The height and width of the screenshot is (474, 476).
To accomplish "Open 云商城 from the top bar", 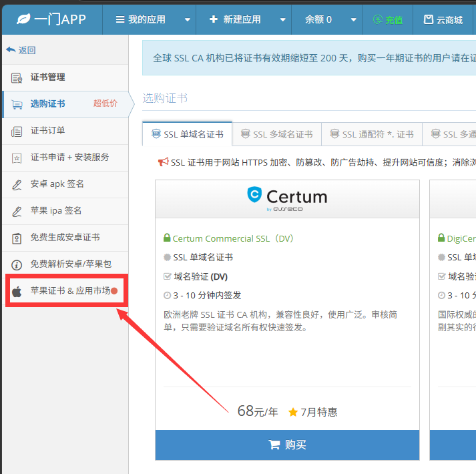I will tap(443, 20).
